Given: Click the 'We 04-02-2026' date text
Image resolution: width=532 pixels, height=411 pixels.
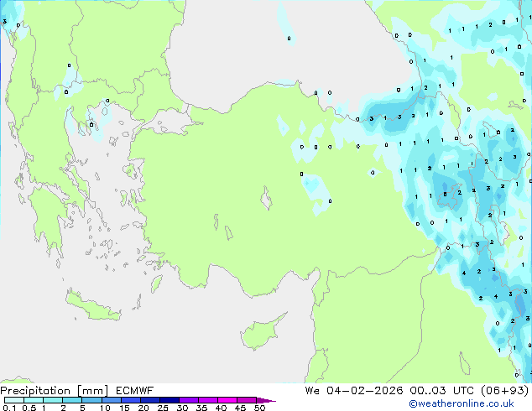Looking at the screenshot, I should click(354, 391).
